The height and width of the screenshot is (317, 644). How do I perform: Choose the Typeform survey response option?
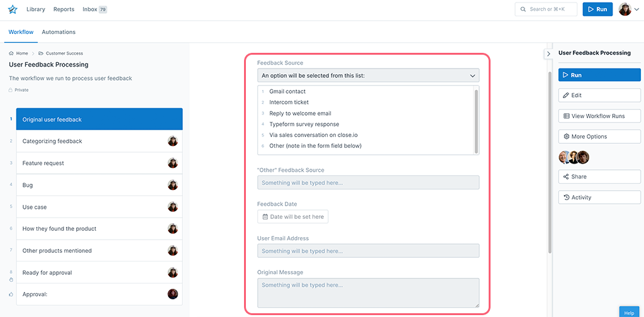pos(304,124)
